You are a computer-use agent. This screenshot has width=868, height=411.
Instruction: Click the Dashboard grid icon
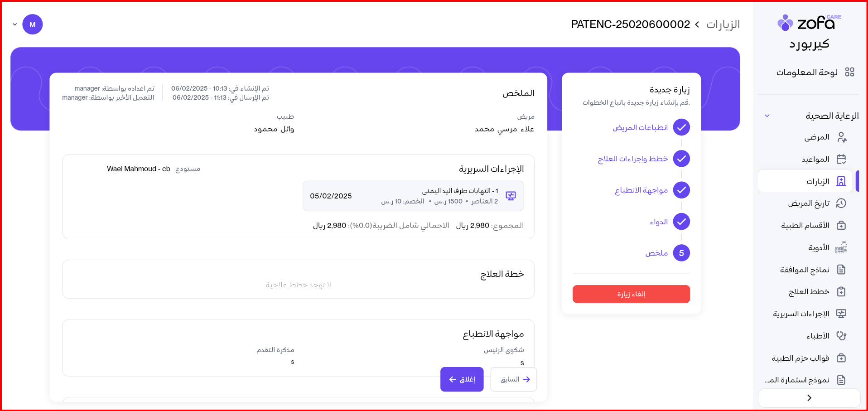click(x=849, y=73)
